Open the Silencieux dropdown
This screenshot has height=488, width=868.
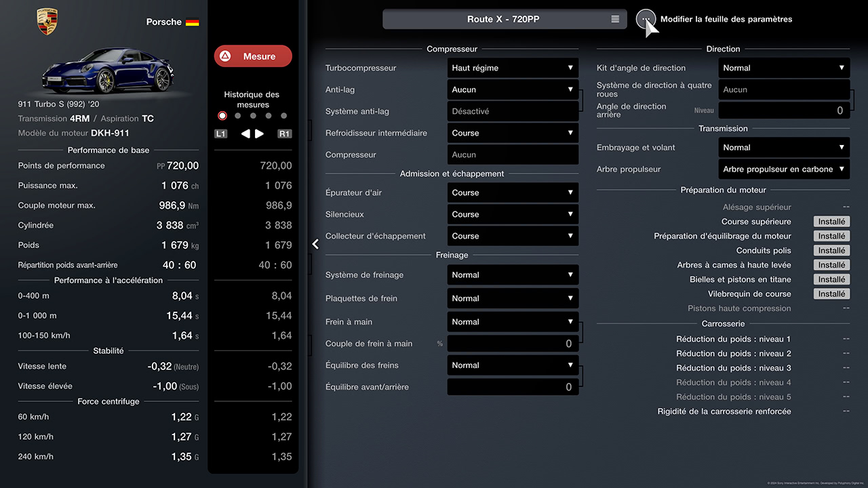[513, 214]
